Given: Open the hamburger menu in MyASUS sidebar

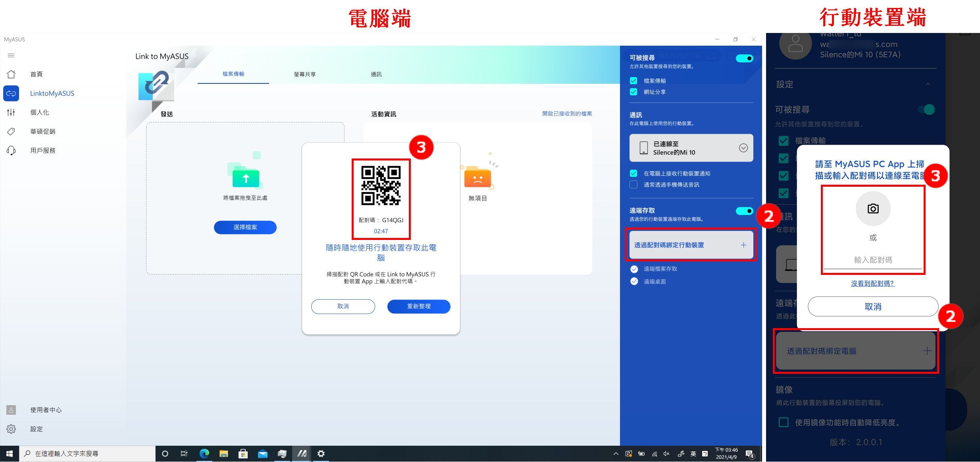Looking at the screenshot, I should pos(11,56).
